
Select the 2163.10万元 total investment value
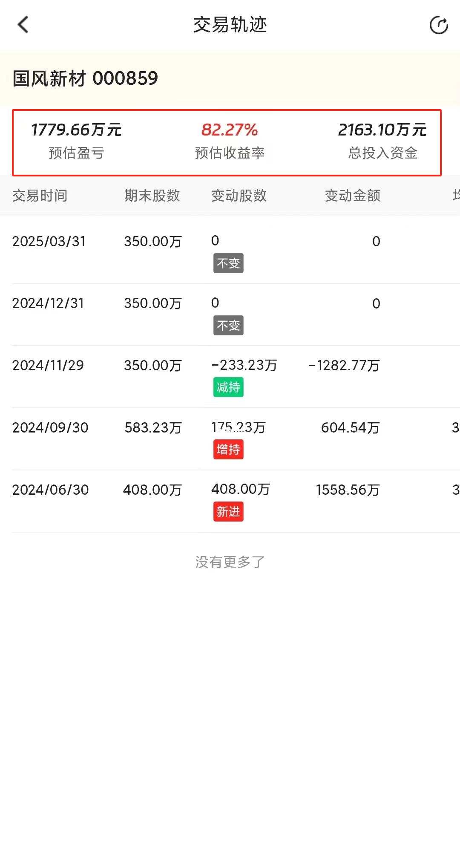(x=382, y=130)
